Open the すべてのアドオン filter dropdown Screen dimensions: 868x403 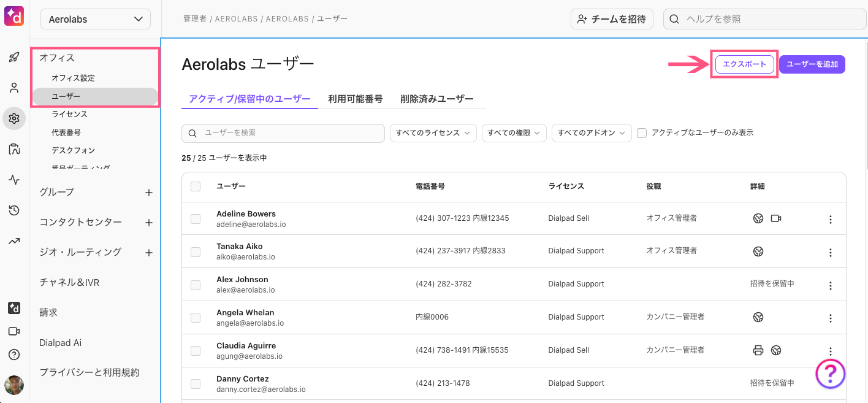point(592,133)
